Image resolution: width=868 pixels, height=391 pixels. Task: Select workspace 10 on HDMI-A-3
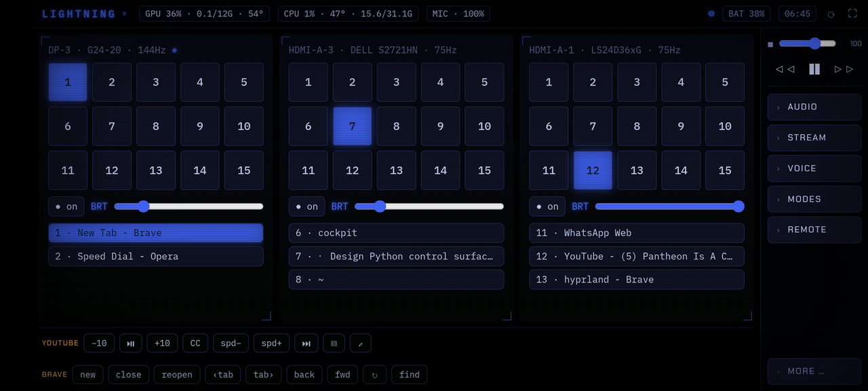[484, 126]
